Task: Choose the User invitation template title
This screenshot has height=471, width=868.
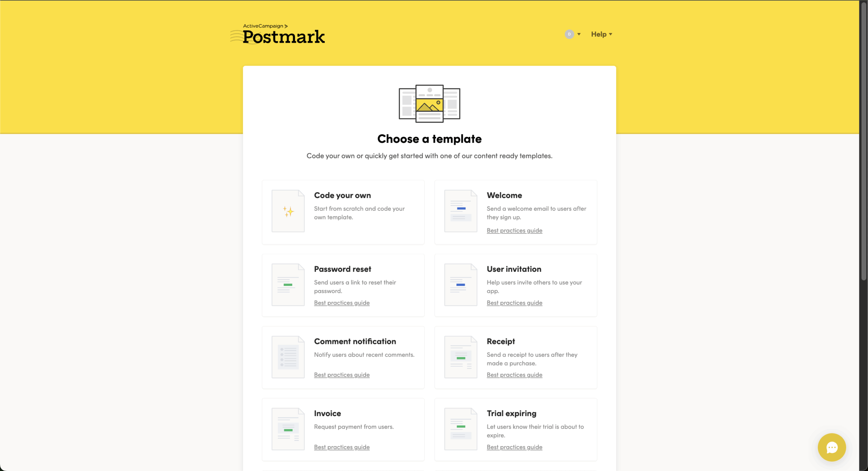Action: point(514,269)
